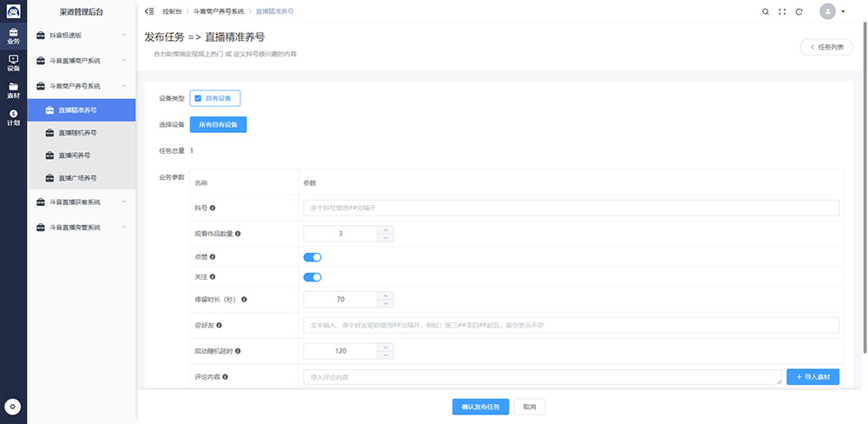Click the info icon beside 抖号
Image resolution: width=868 pixels, height=424 pixels.
click(x=213, y=208)
